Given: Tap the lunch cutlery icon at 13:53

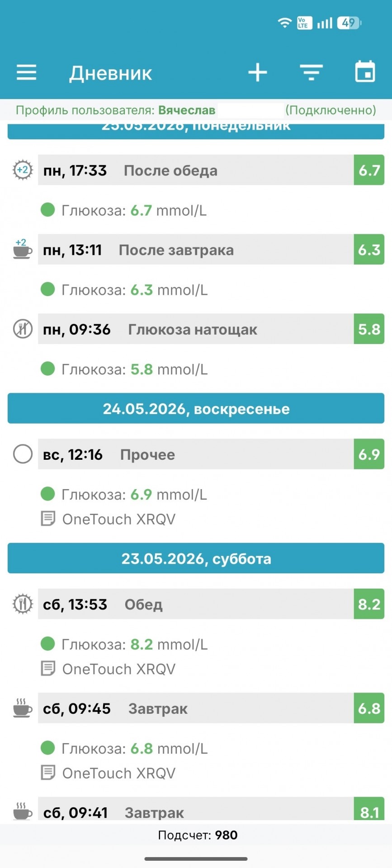Looking at the screenshot, I should click(22, 604).
